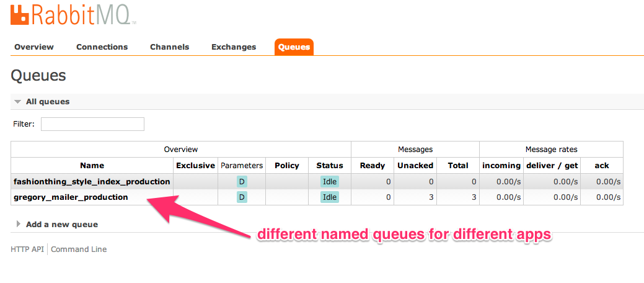Viewport: 644px width, 283px height.
Task: Open the Command Line link
Action: point(79,249)
